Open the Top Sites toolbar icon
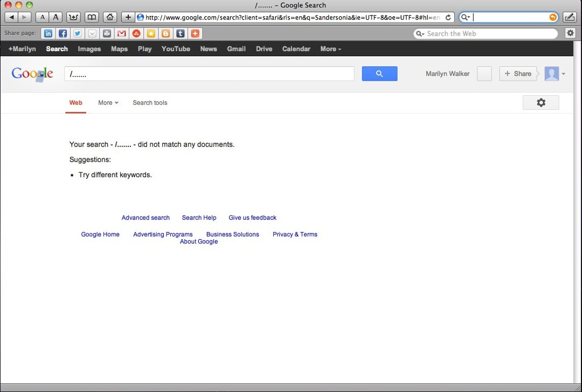This screenshot has height=392, width=582. 73,17
